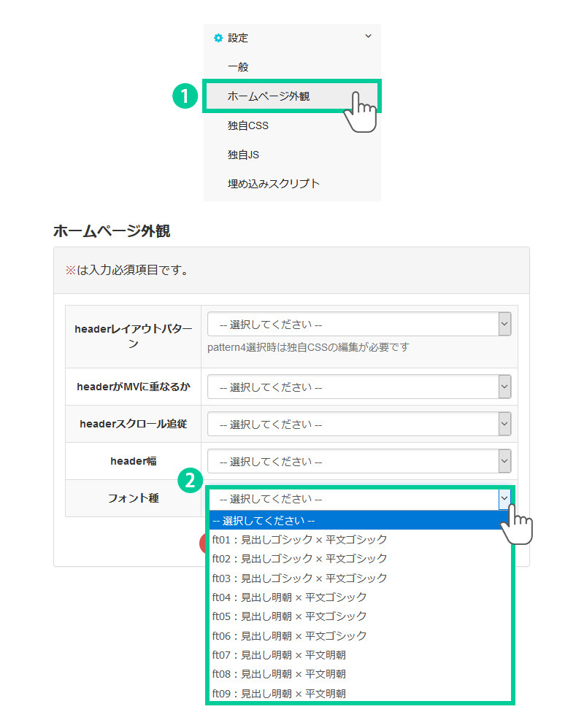Screen dimensions: 584x728
Task: Click the フォント種 dropdown arrow
Action: (504, 499)
